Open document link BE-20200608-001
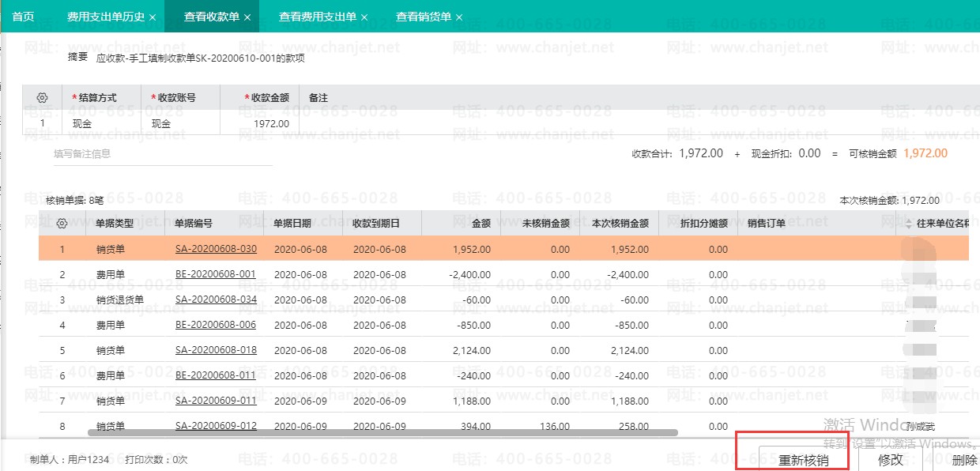Image resolution: width=980 pixels, height=471 pixels. [x=216, y=275]
